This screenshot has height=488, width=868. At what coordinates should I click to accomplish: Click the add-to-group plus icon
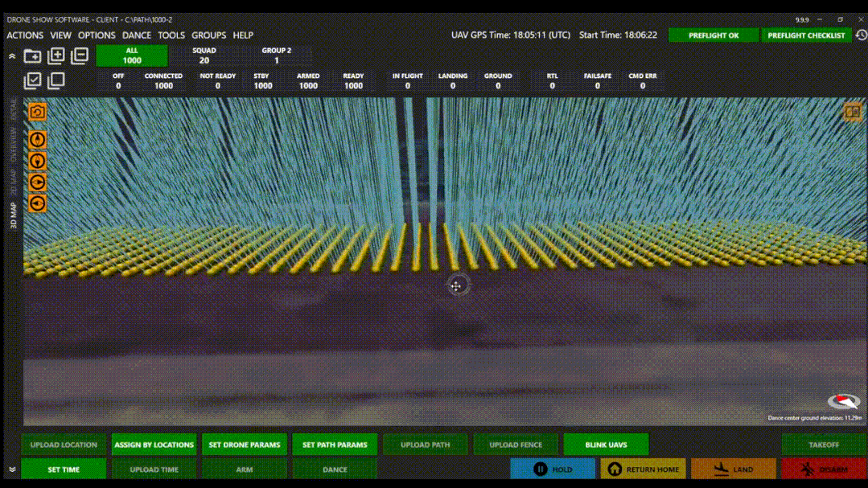(x=56, y=55)
